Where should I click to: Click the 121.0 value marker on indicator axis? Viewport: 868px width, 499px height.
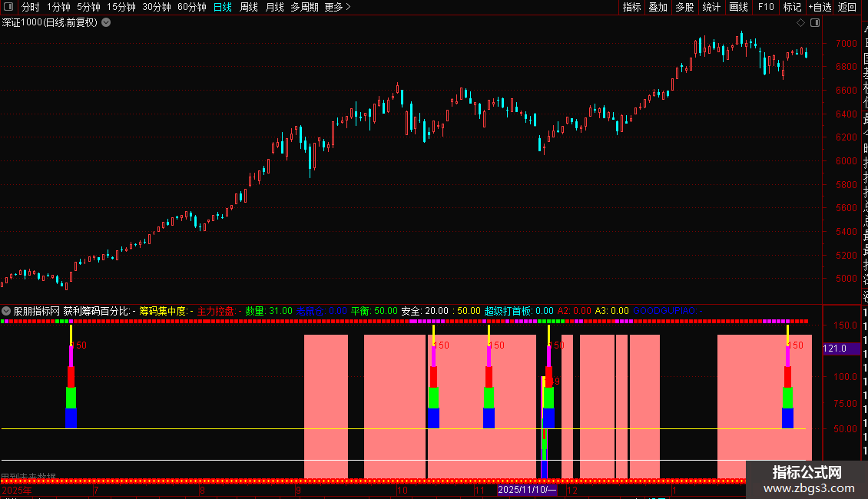841,349
